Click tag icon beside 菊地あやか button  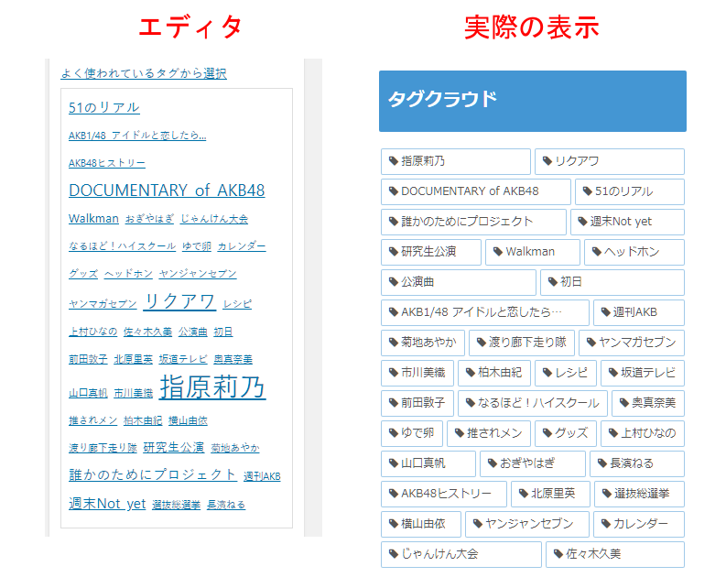pos(394,343)
